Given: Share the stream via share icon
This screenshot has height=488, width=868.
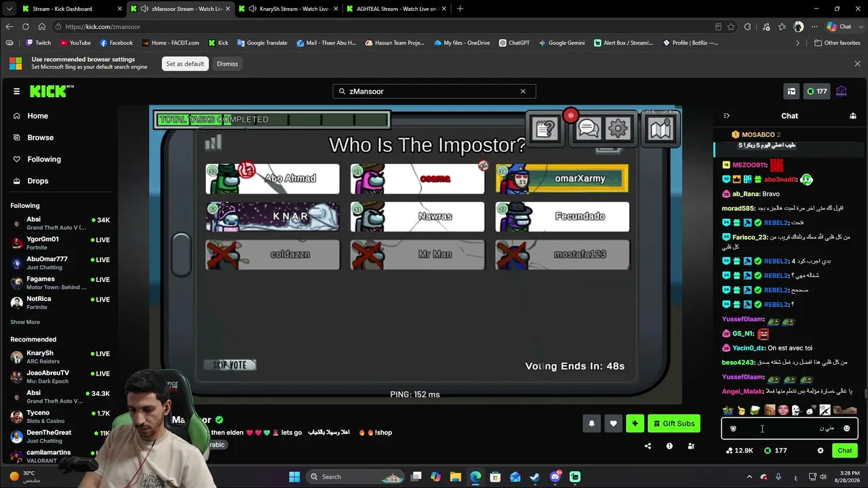Looking at the screenshot, I should 648,446.
